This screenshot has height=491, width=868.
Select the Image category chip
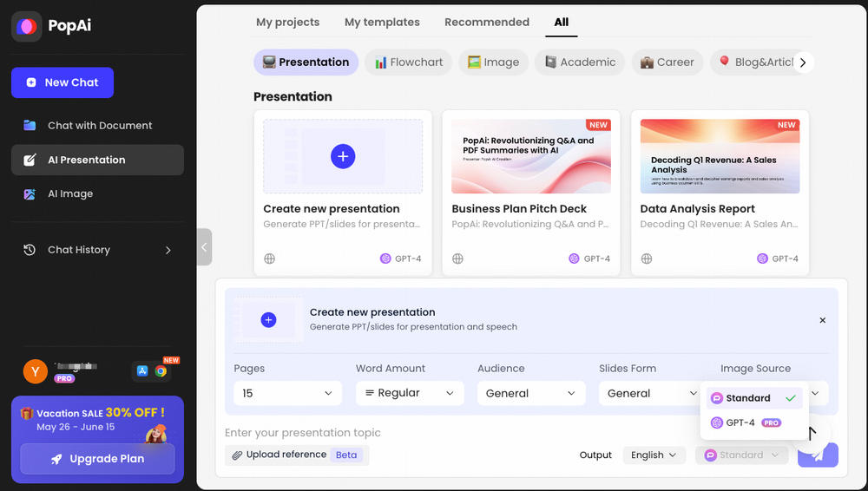tap(493, 62)
